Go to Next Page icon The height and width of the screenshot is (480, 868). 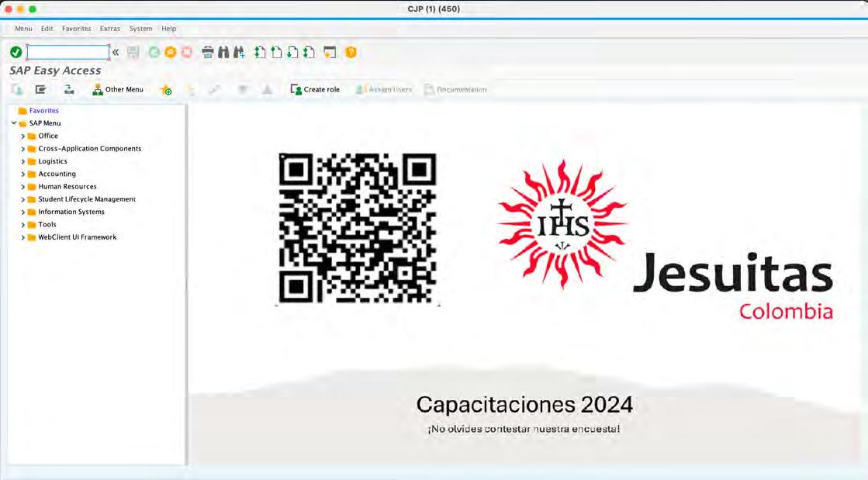click(292, 52)
